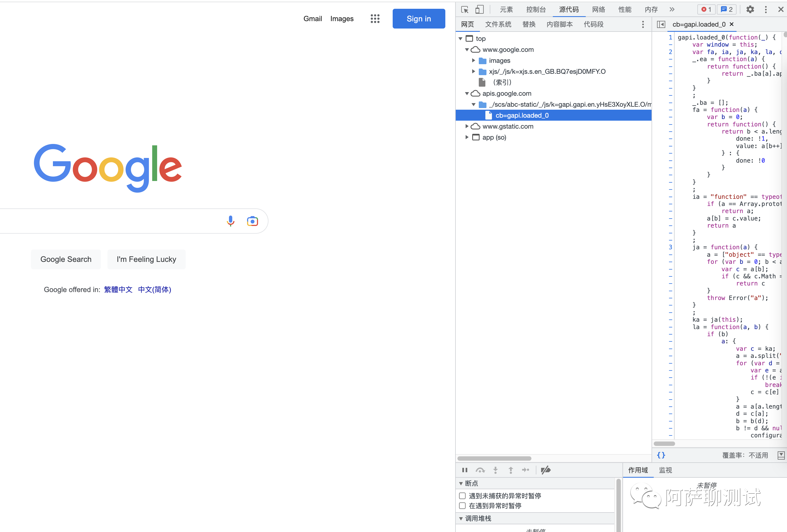Open DevTools settings gear
Image resolution: width=787 pixels, height=532 pixels.
pos(750,10)
